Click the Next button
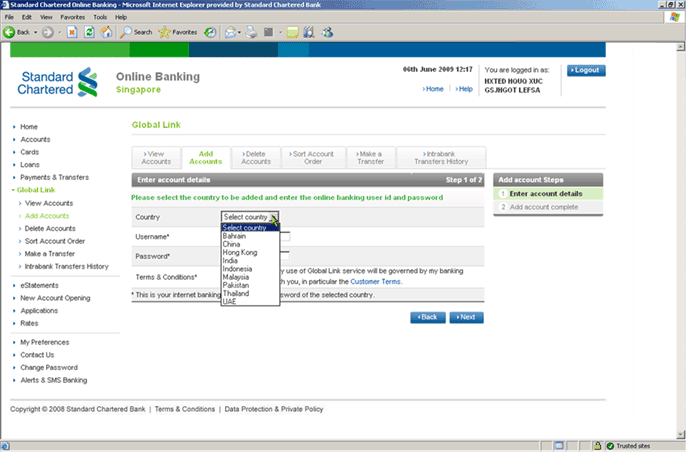Screen dimensions: 686x452 pyautogui.click(x=466, y=317)
